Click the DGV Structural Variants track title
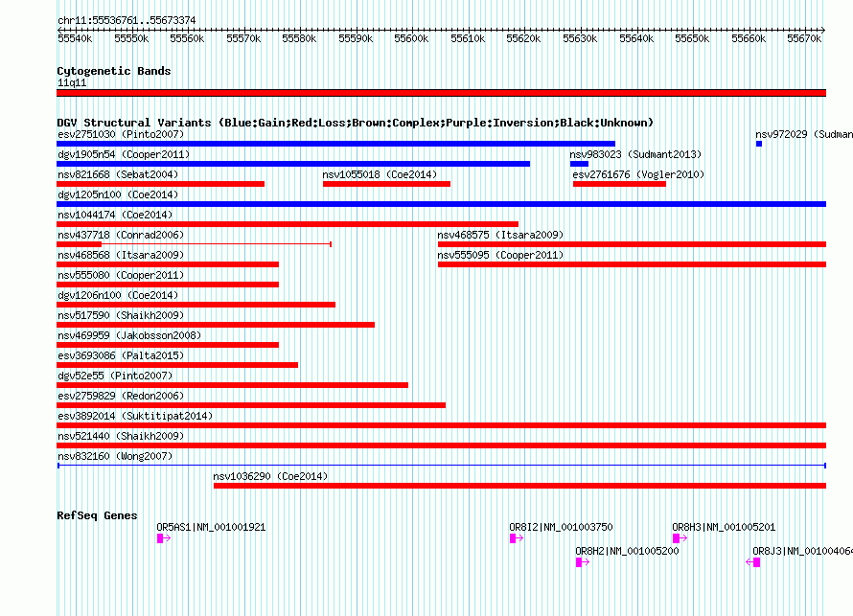 (x=356, y=123)
